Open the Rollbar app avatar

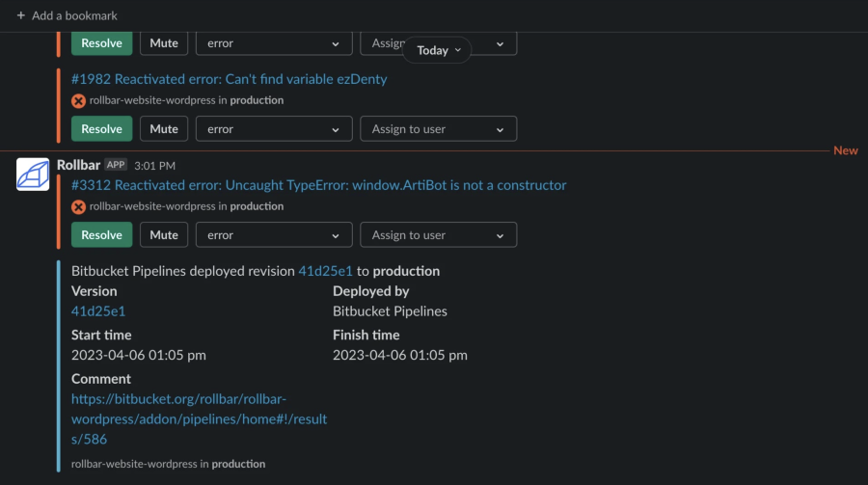tap(33, 175)
